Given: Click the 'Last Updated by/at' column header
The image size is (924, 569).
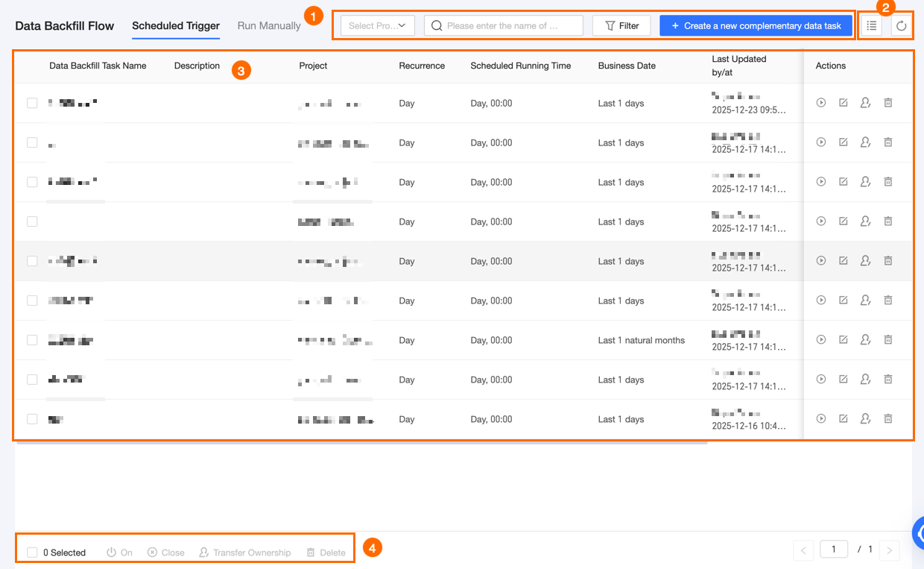Looking at the screenshot, I should coord(739,66).
